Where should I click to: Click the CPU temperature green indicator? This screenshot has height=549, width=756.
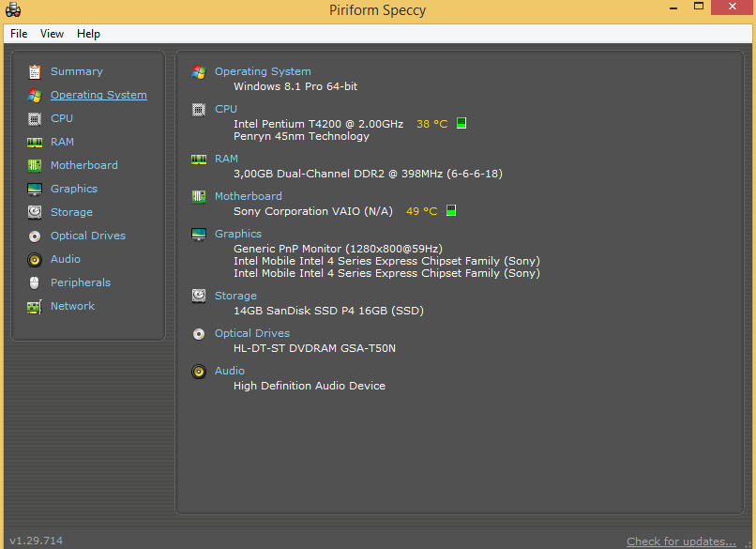tap(461, 124)
